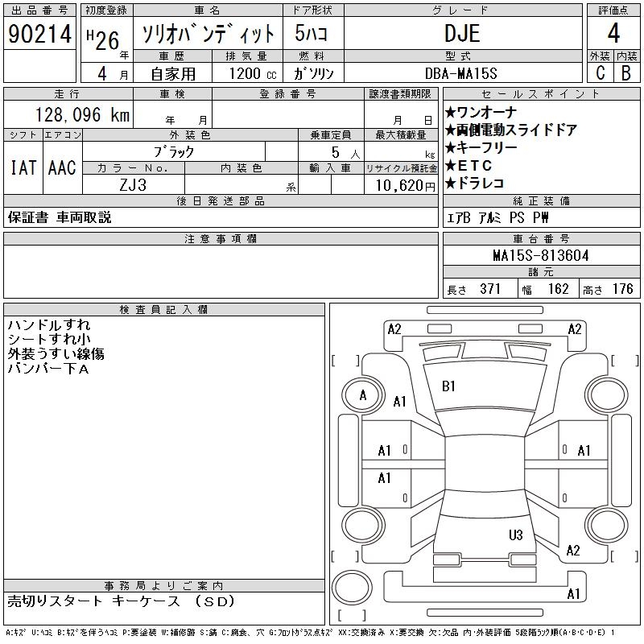The height and width of the screenshot is (644, 644).
Task: Select chassis number MA15S-813604
Action: [x=541, y=256]
